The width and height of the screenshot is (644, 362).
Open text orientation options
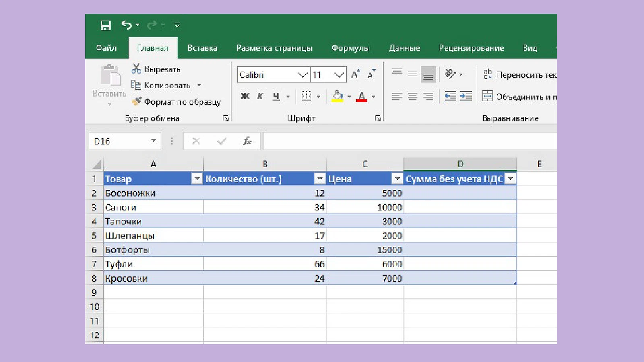[x=453, y=74]
